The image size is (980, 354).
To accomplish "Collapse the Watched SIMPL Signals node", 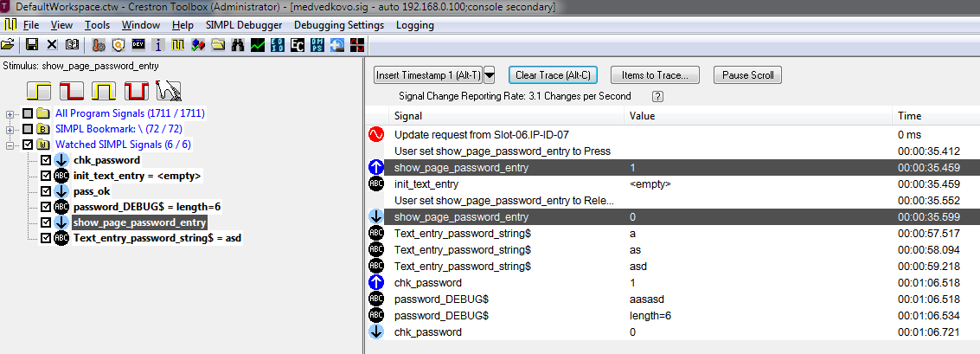I will click(10, 145).
